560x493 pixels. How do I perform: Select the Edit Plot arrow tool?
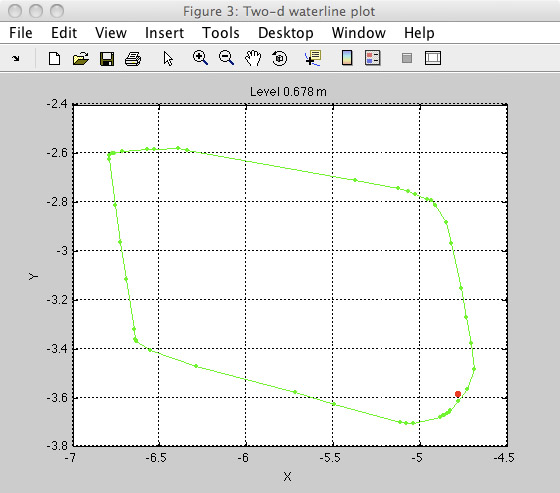point(168,59)
